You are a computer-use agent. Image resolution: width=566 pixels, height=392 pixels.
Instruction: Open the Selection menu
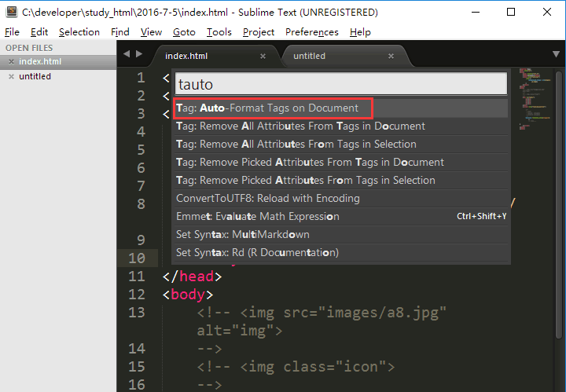(x=79, y=32)
